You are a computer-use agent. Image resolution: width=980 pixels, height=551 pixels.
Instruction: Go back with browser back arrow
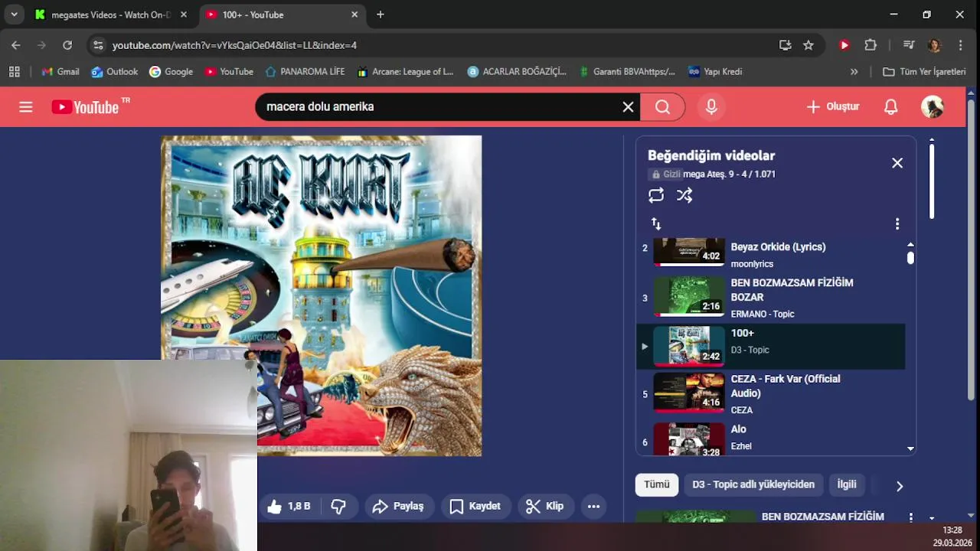point(16,45)
